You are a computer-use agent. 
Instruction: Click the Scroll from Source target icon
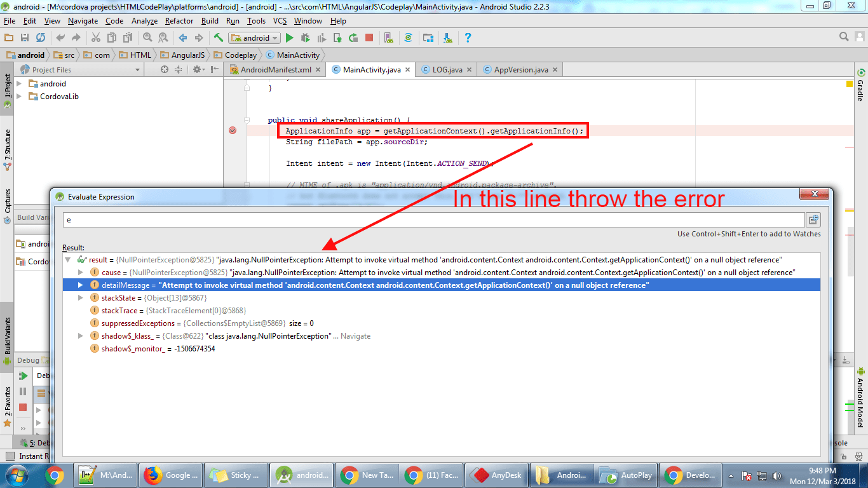click(x=165, y=69)
